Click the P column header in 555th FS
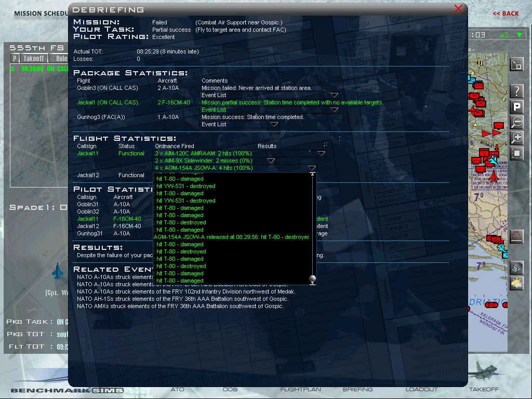Image resolution: width=532 pixels, height=399 pixels. (x=15, y=58)
